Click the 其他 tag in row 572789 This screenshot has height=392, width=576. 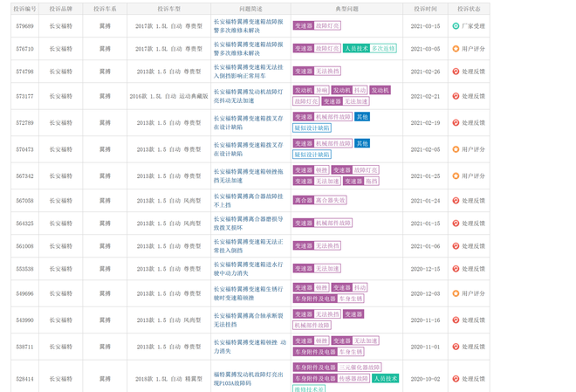point(362,117)
